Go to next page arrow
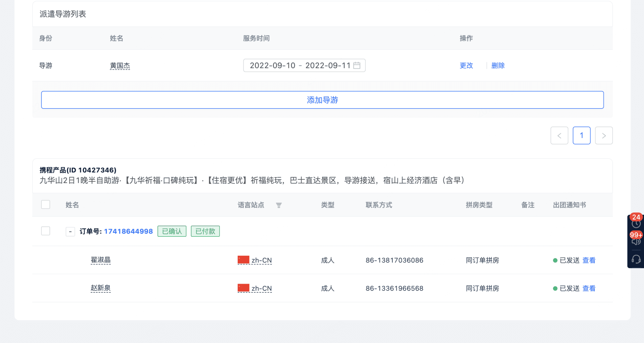This screenshot has width=644, height=343. coord(603,135)
